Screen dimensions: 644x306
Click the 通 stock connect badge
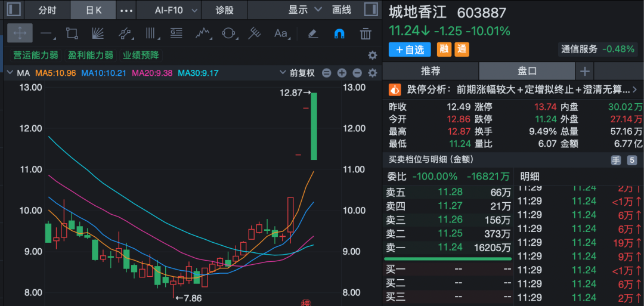click(x=462, y=50)
